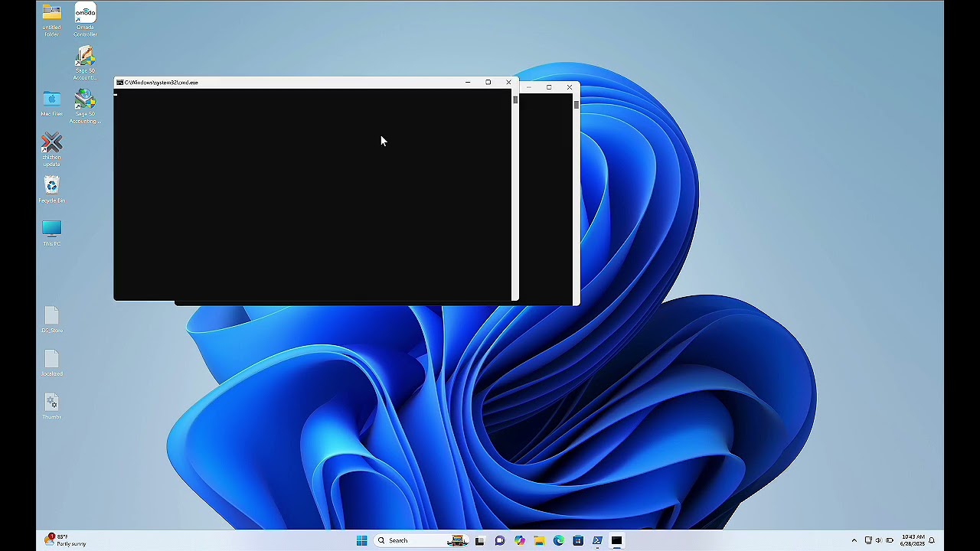Viewport: 980px width, 551px height.
Task: Open the battery icon in the system tray
Action: point(890,540)
